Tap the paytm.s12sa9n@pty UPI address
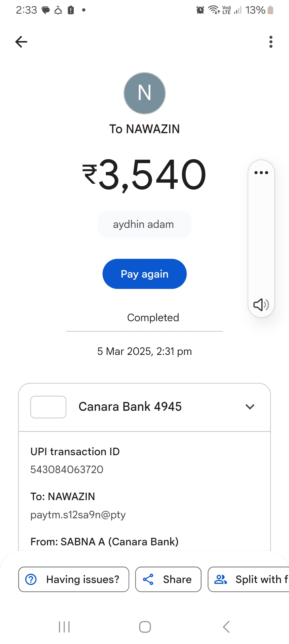This screenshot has width=289, height=644. click(78, 515)
